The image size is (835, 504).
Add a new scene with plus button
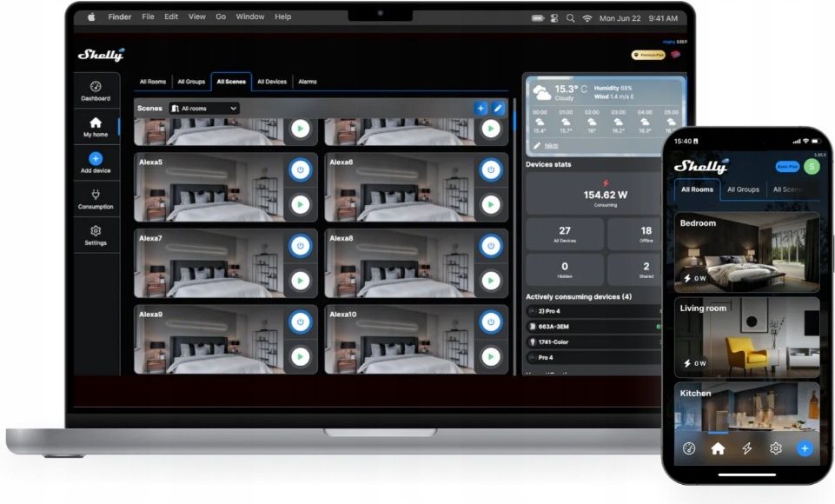point(480,108)
